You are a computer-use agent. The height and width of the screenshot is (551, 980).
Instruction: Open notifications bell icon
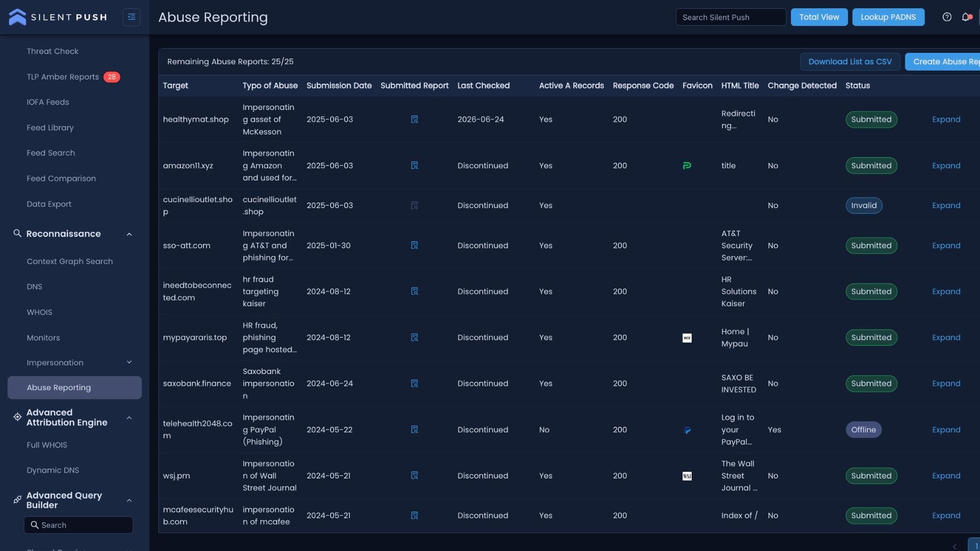coord(966,17)
